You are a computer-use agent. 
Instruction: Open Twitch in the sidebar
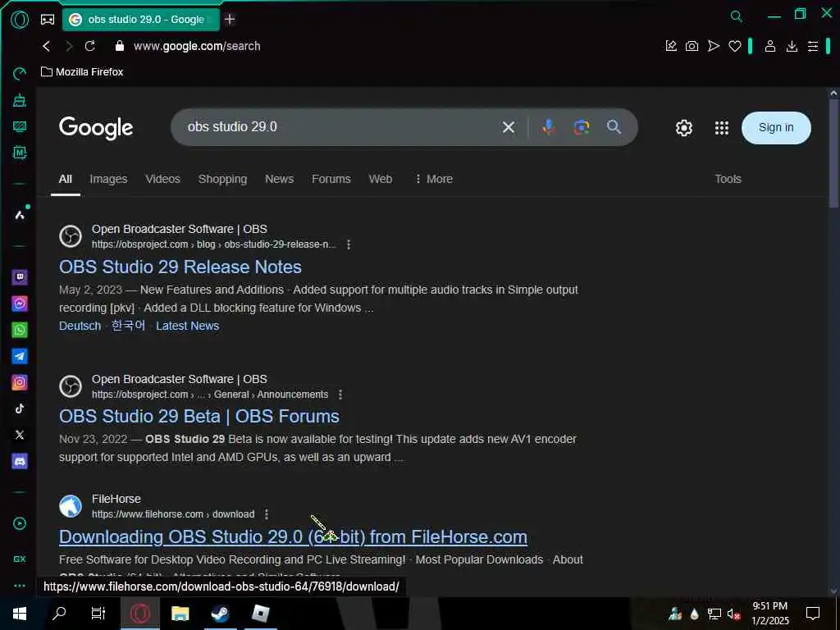[20, 277]
